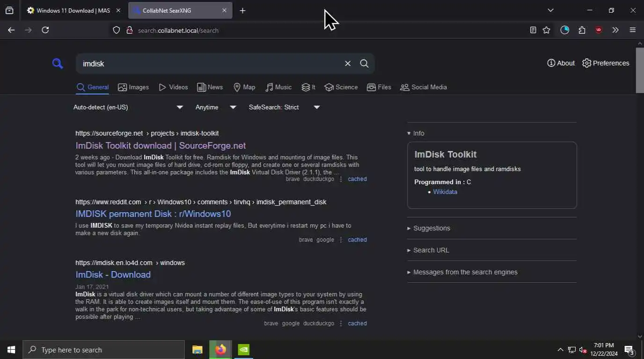Open the language Auto-detect (en-US) dropdown
The height and width of the screenshot is (359, 644).
[128, 107]
